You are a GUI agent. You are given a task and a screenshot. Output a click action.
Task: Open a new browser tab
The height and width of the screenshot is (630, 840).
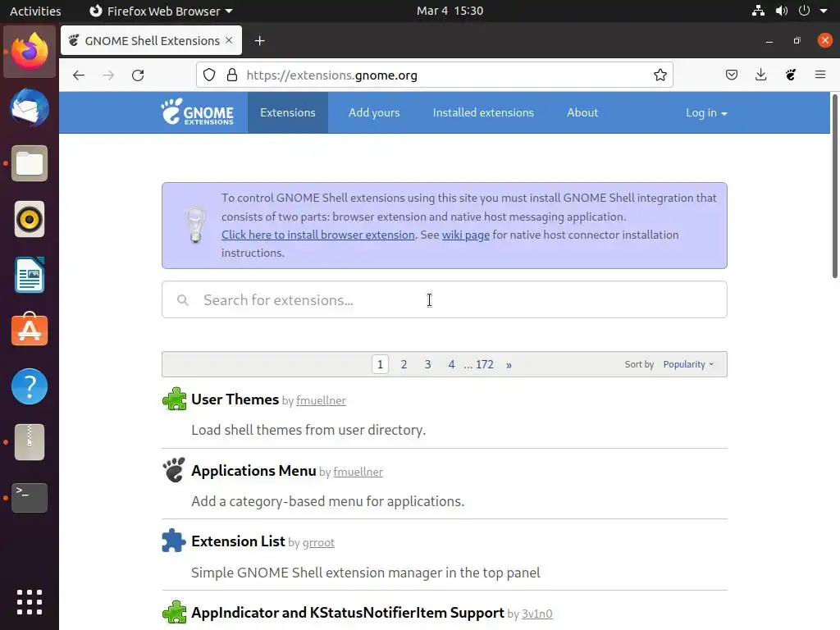pos(260,41)
